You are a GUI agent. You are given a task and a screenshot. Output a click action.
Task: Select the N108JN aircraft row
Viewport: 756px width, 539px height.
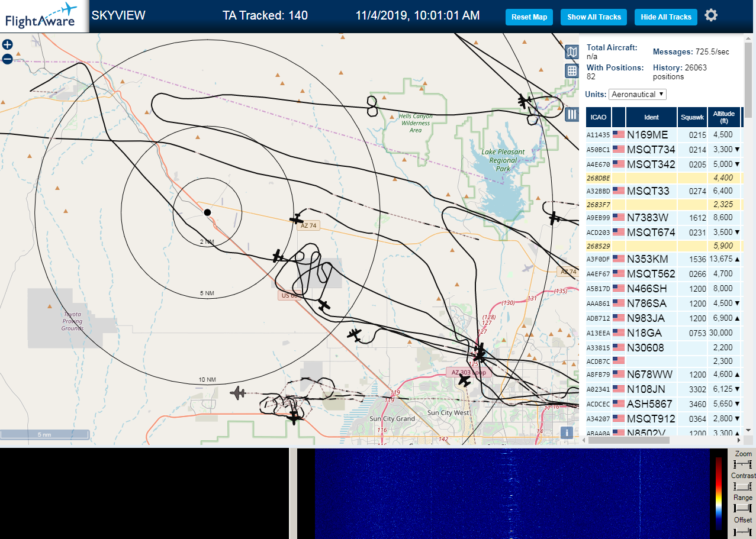663,389
